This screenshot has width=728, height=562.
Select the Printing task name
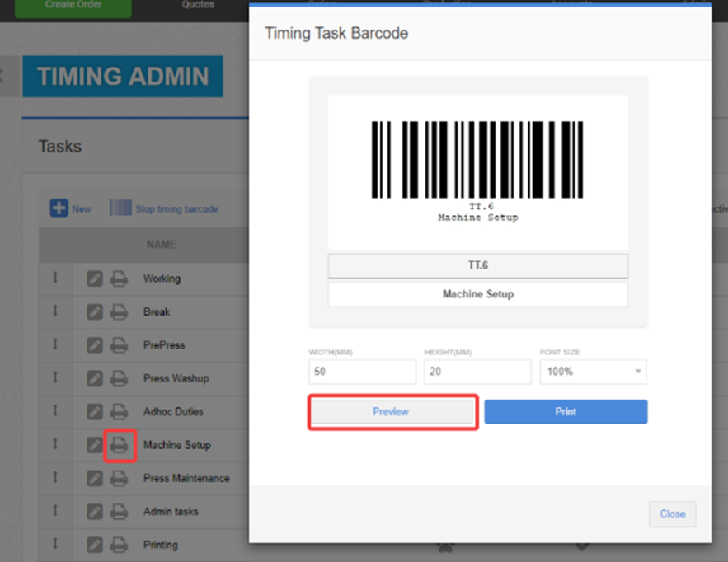pos(160,545)
